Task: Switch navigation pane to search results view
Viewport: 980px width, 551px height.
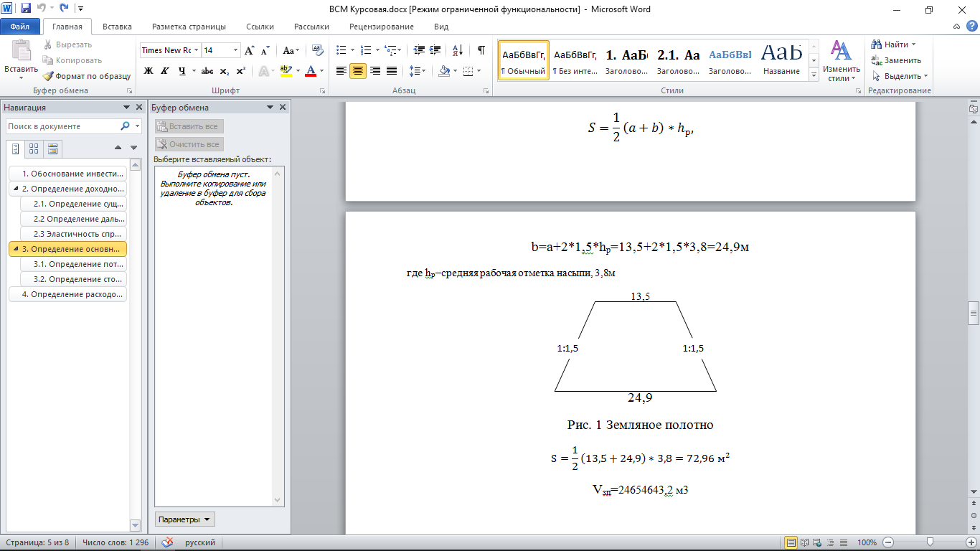Action: tap(52, 149)
